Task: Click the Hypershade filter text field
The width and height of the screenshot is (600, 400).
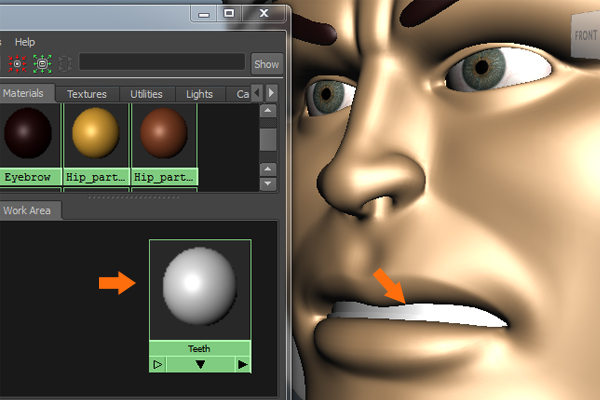Action: (162, 62)
